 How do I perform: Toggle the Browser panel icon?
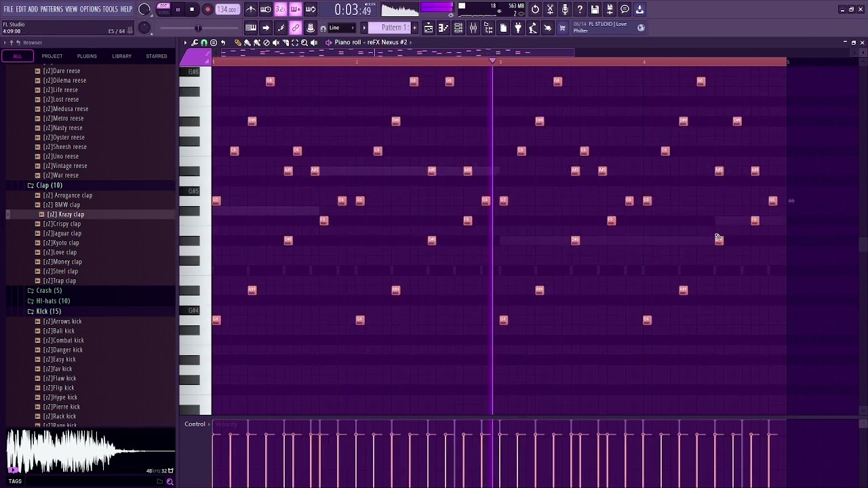pyautogui.click(x=488, y=28)
